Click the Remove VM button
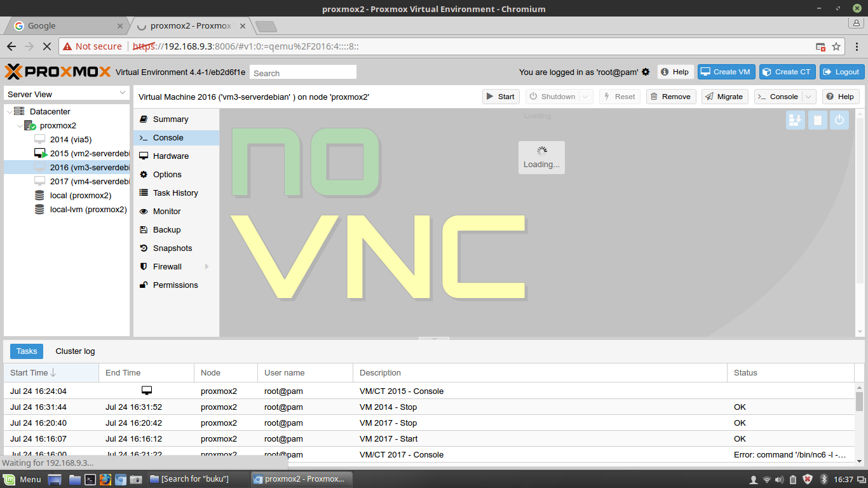Viewport: 868px width, 488px height. [x=671, y=97]
